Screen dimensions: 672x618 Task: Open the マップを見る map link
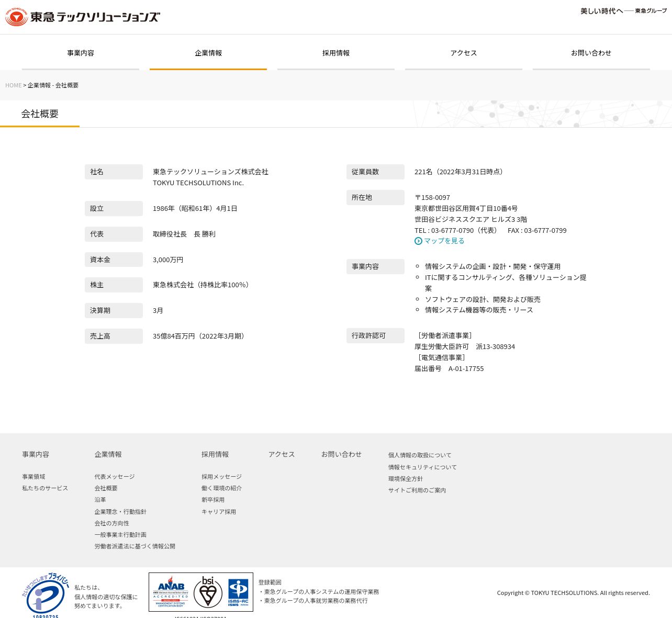444,241
